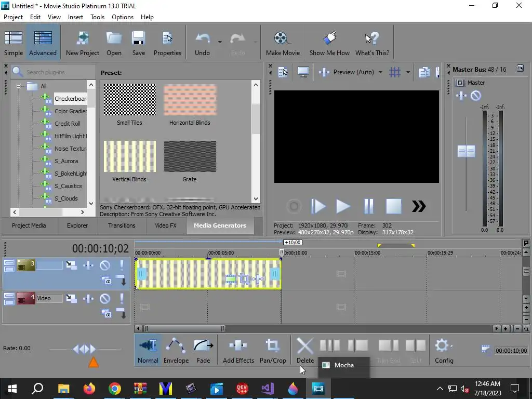Screen dimensions: 532x399
Task: Mute video track 4
Action: pyautogui.click(x=105, y=298)
